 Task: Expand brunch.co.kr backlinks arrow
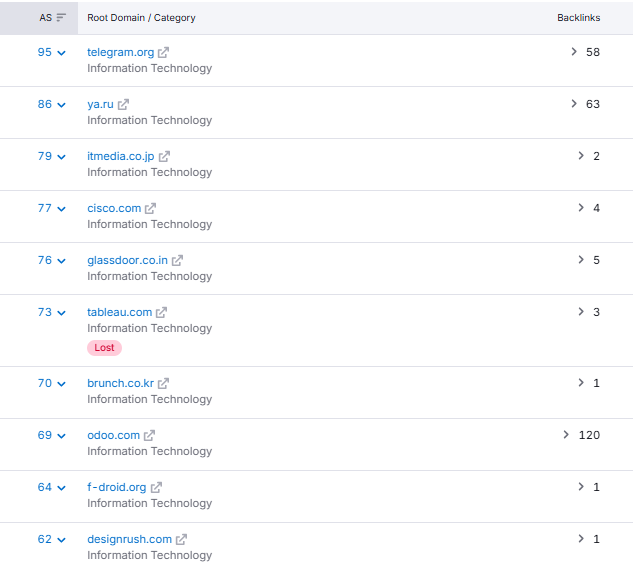581,383
